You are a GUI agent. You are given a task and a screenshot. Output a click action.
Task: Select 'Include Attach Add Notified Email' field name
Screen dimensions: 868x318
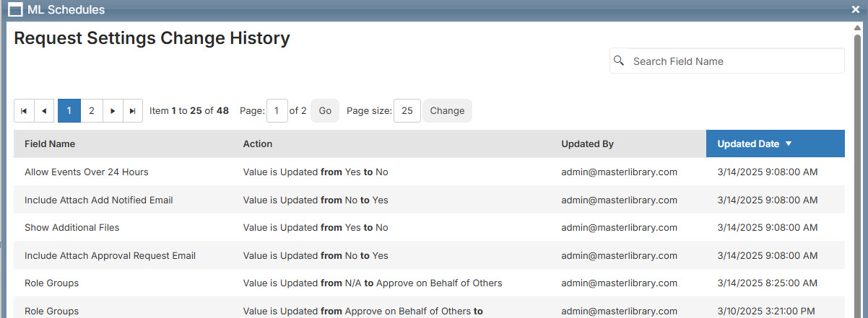pos(99,200)
